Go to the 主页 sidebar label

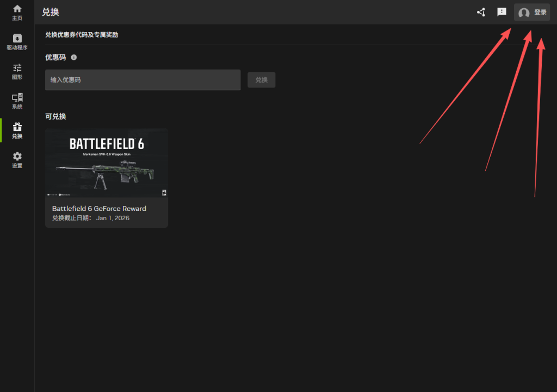pyautogui.click(x=17, y=18)
